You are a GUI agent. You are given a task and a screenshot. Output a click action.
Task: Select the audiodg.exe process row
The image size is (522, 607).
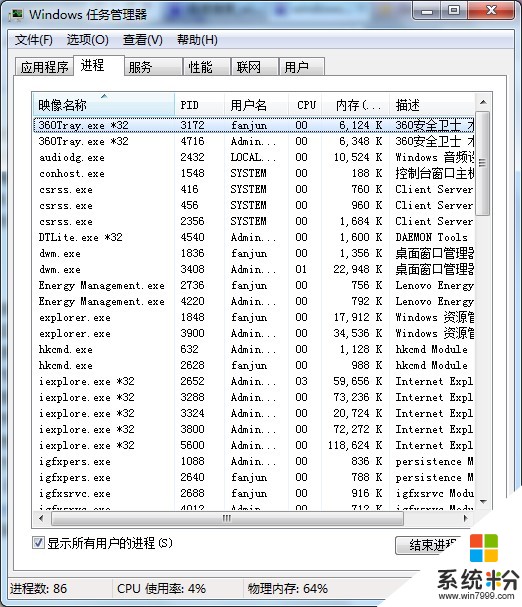(x=254, y=157)
